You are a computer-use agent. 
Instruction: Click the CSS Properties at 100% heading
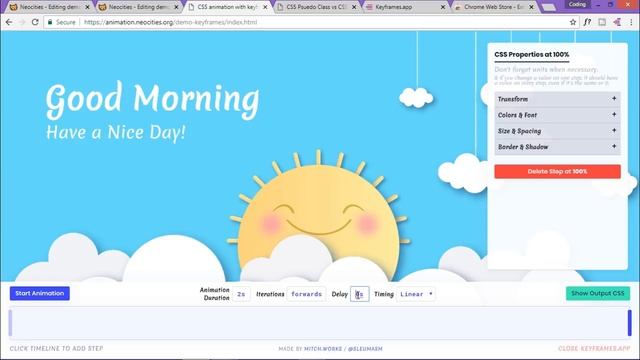[531, 54]
